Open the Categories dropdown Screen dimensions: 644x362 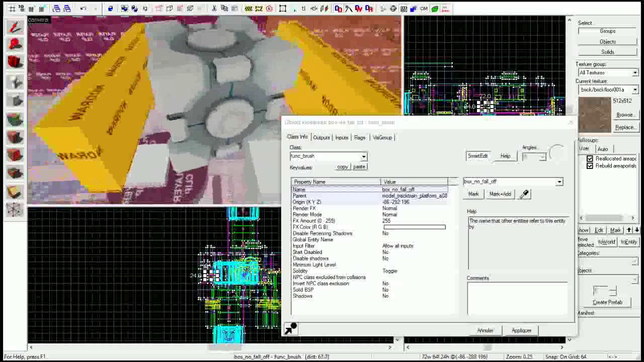[x=635, y=262]
